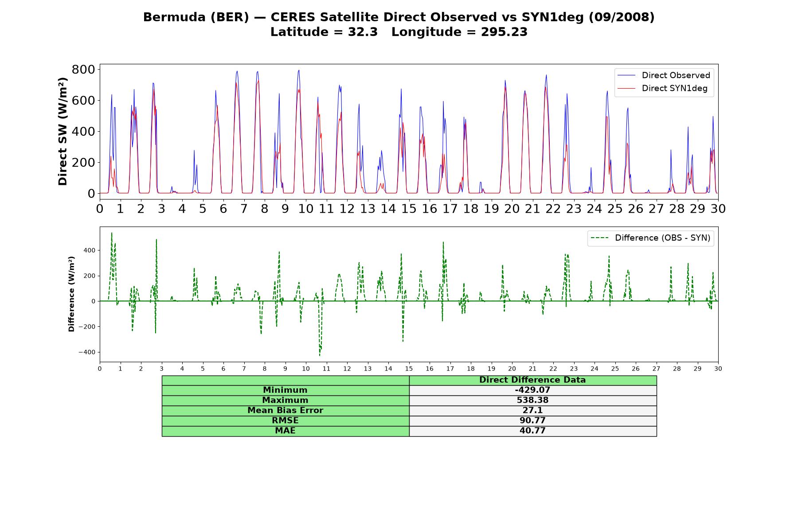The height and width of the screenshot is (532, 798).
Task: Click the Direct SW (W/m²) axis label
Action: (x=63, y=131)
